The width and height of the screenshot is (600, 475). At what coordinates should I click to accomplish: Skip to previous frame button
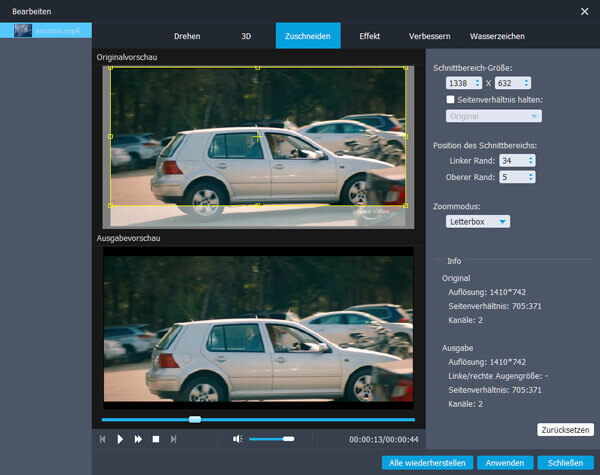pos(102,439)
